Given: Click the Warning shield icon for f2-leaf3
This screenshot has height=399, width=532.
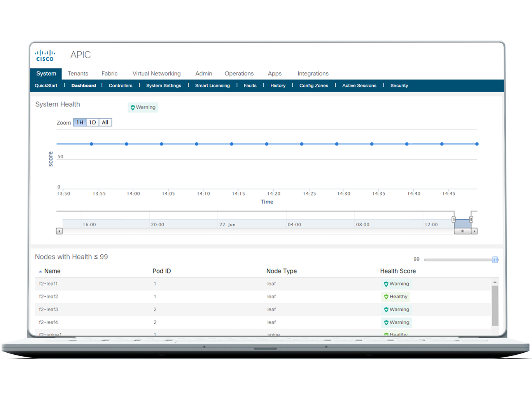Looking at the screenshot, I should click(386, 310).
